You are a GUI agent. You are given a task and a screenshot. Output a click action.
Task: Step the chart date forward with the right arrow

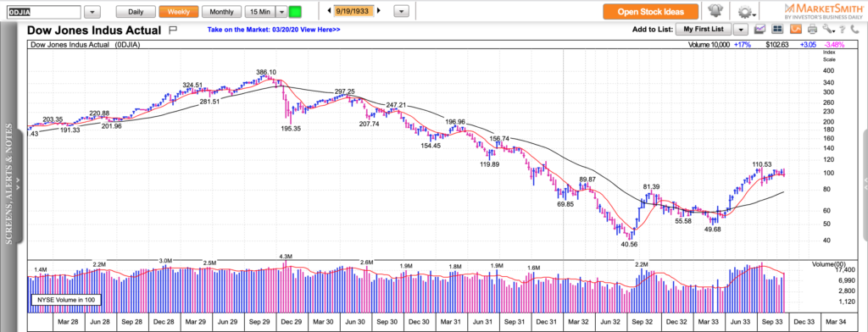[x=379, y=10]
